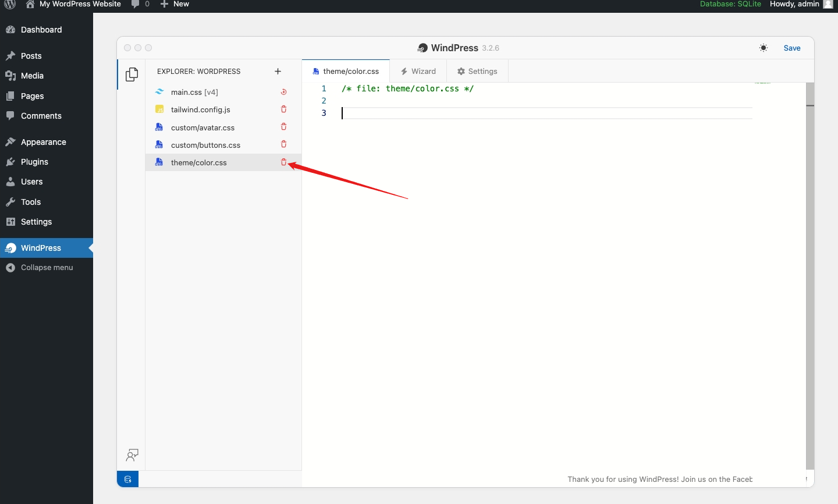Delete theme/color.css via trash icon
838x504 pixels.
point(284,162)
